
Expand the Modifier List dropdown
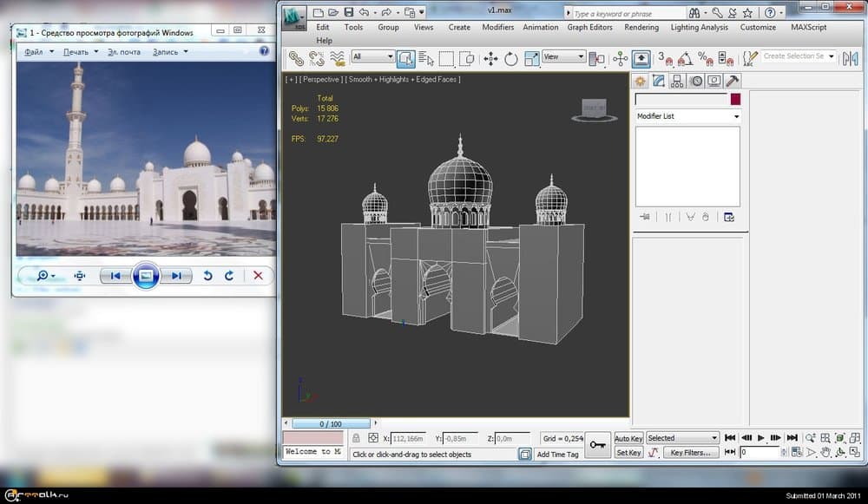(x=736, y=116)
